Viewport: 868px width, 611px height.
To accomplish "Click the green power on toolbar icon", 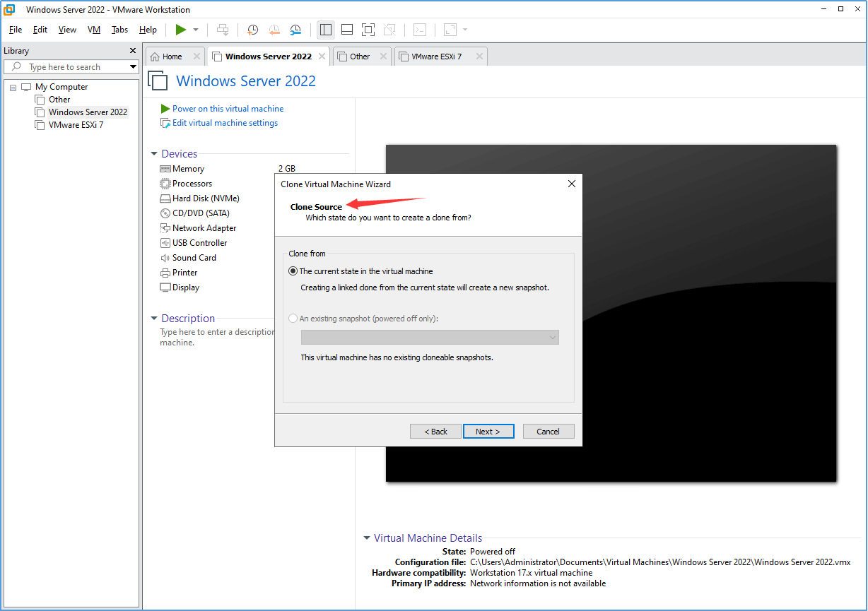I will pyautogui.click(x=181, y=30).
